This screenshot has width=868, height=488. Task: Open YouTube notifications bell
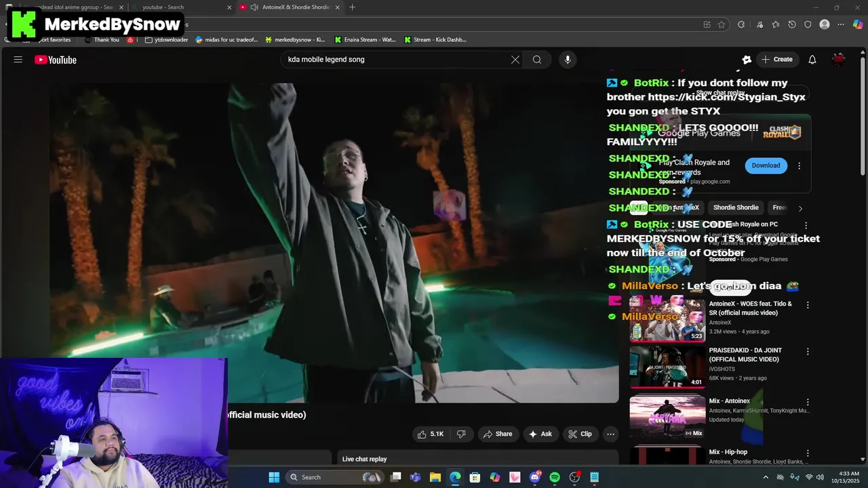pyautogui.click(x=812, y=60)
